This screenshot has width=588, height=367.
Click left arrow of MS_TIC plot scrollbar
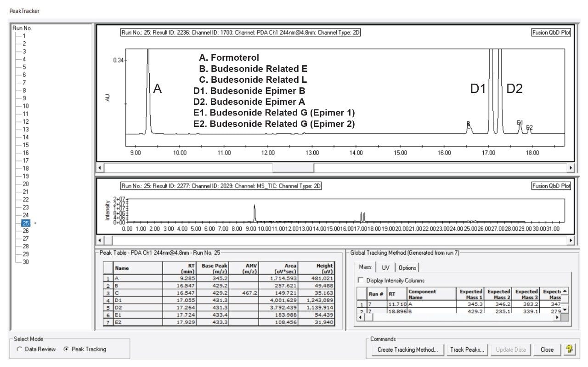101,240
